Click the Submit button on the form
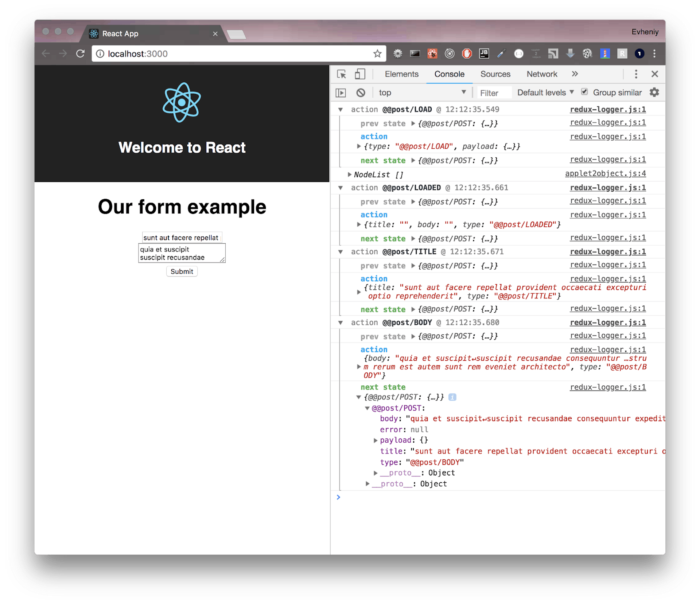This screenshot has width=700, height=604. point(182,271)
